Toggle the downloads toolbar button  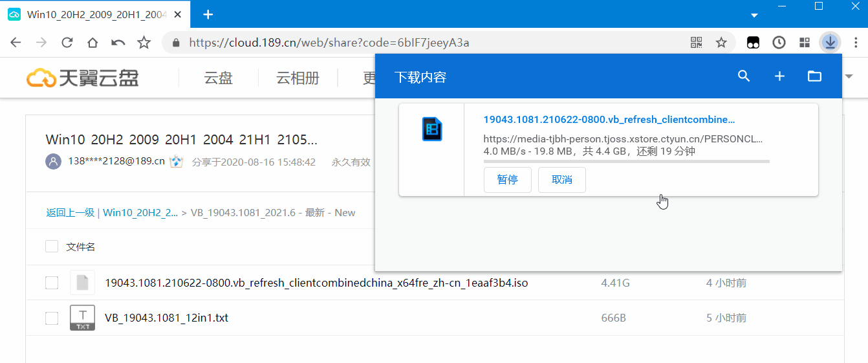click(x=830, y=43)
